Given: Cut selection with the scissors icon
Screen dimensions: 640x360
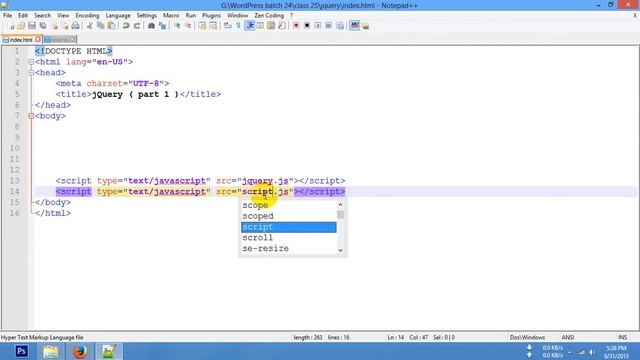Looking at the screenshot, I should (x=90, y=26).
